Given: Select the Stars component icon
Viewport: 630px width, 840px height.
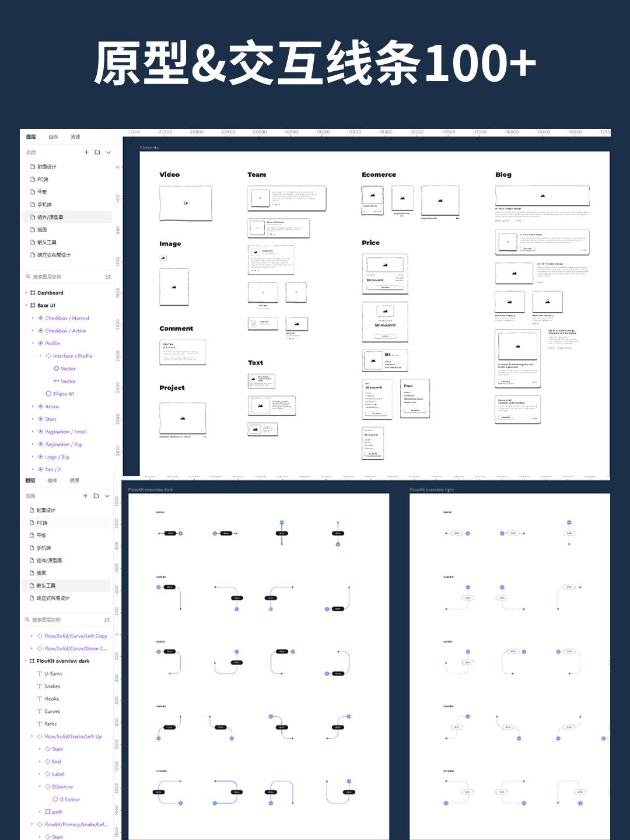Looking at the screenshot, I should (x=41, y=419).
